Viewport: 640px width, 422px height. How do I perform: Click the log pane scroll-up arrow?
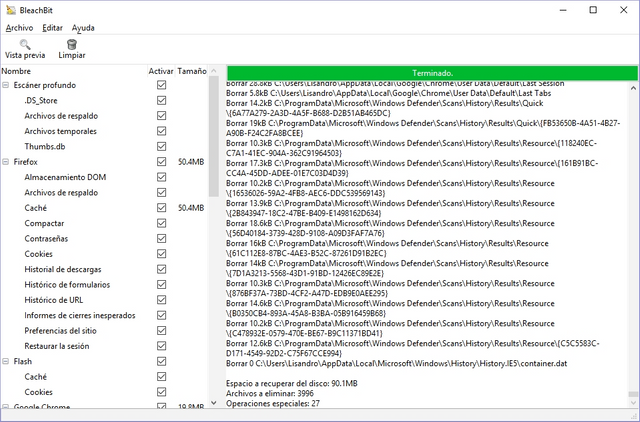633,87
